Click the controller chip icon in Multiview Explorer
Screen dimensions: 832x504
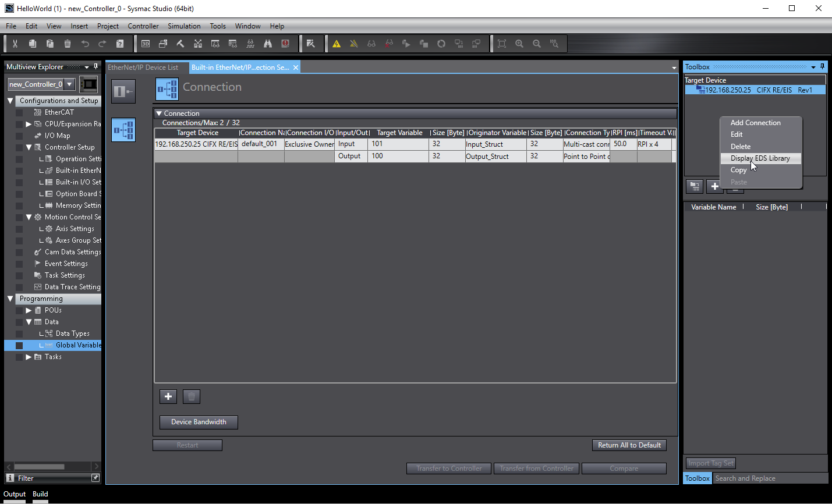pos(88,84)
